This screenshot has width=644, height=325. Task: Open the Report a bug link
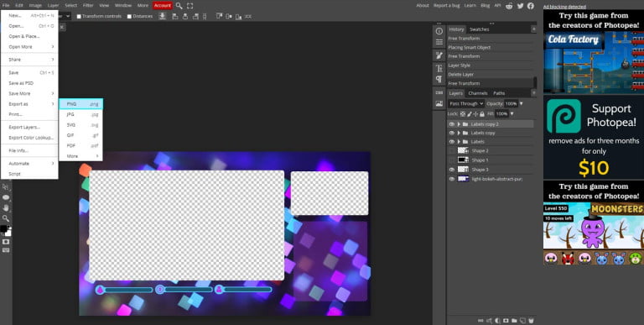[447, 5]
